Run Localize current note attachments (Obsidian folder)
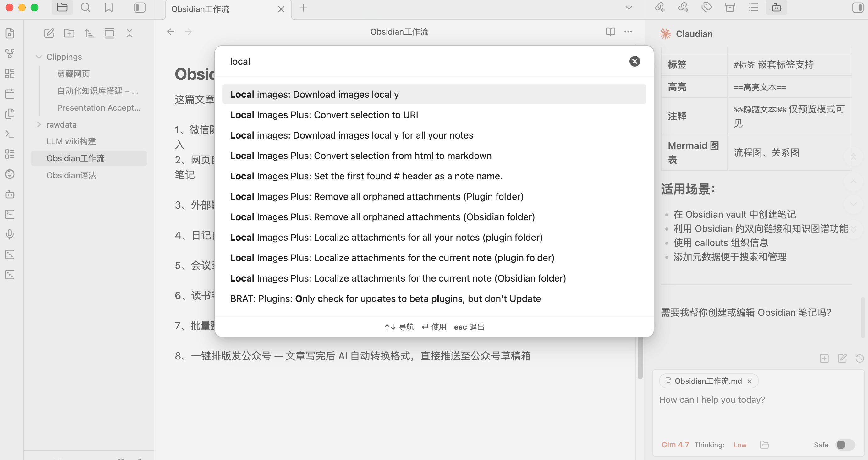 pos(434,278)
